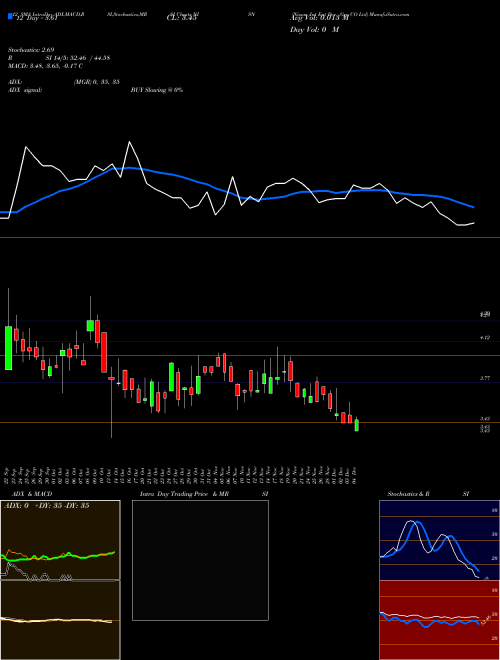
Task: Open the ADX line chart panel
Action: (x=60, y=540)
